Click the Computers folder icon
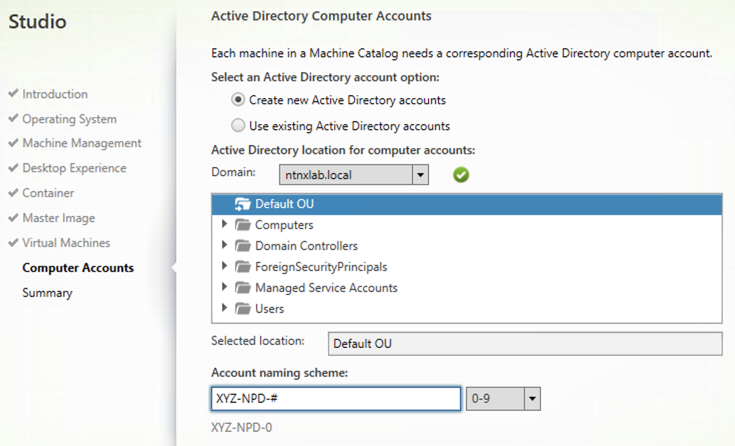 [x=243, y=225]
